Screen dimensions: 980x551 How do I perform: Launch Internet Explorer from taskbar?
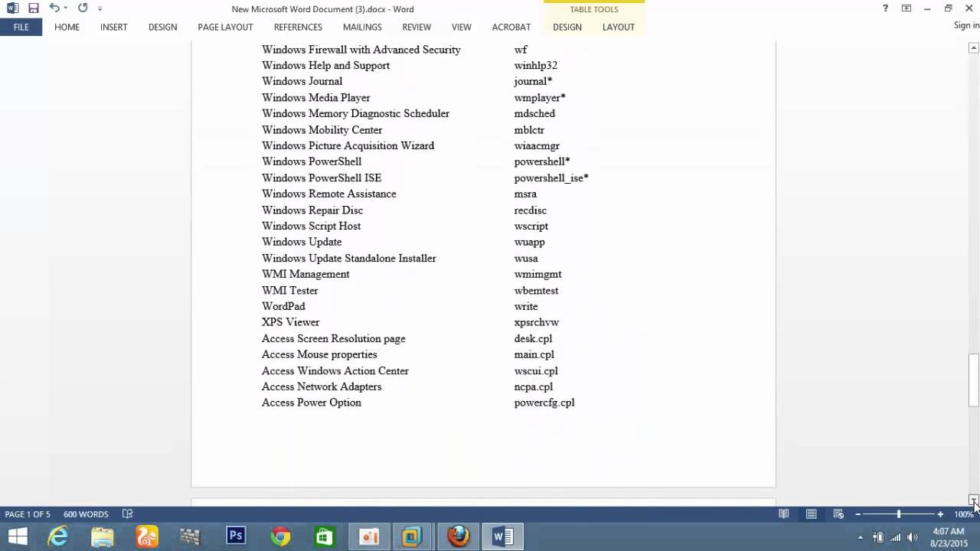pyautogui.click(x=58, y=536)
